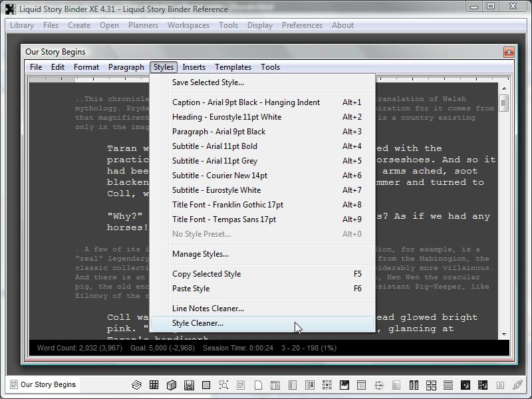Click the Liquid Story Binder title bar icon
The width and height of the screenshot is (532, 399).
pyautogui.click(x=10, y=9)
